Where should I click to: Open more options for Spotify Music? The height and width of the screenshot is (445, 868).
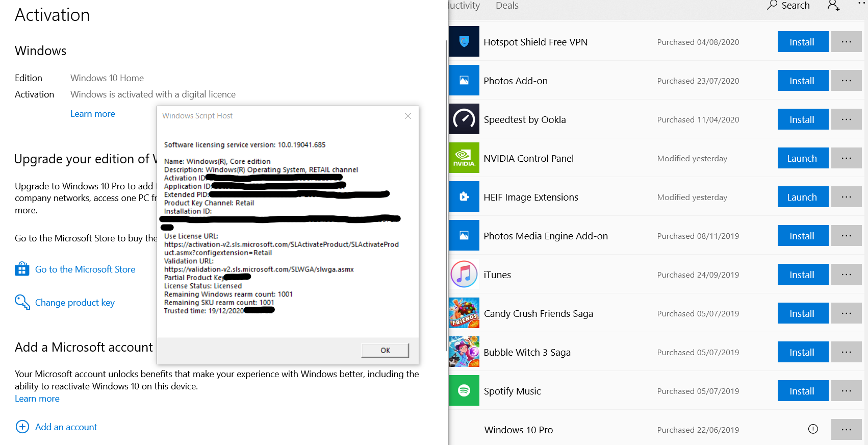(847, 391)
